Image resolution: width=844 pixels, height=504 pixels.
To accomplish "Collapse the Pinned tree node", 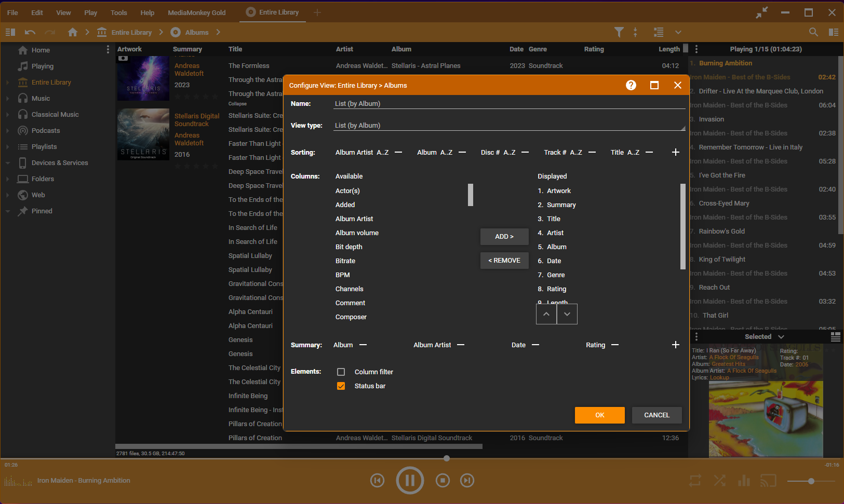I will (7, 211).
